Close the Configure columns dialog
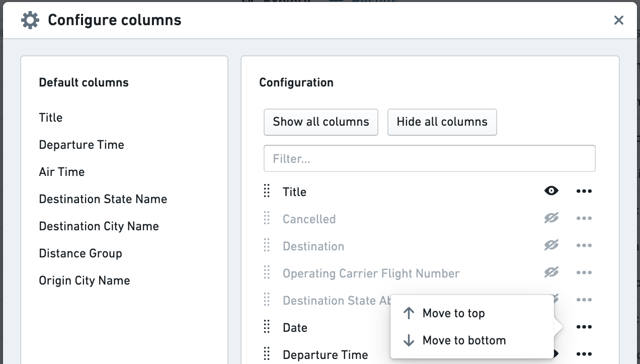Image resolution: width=640 pixels, height=364 pixels. 619,20
